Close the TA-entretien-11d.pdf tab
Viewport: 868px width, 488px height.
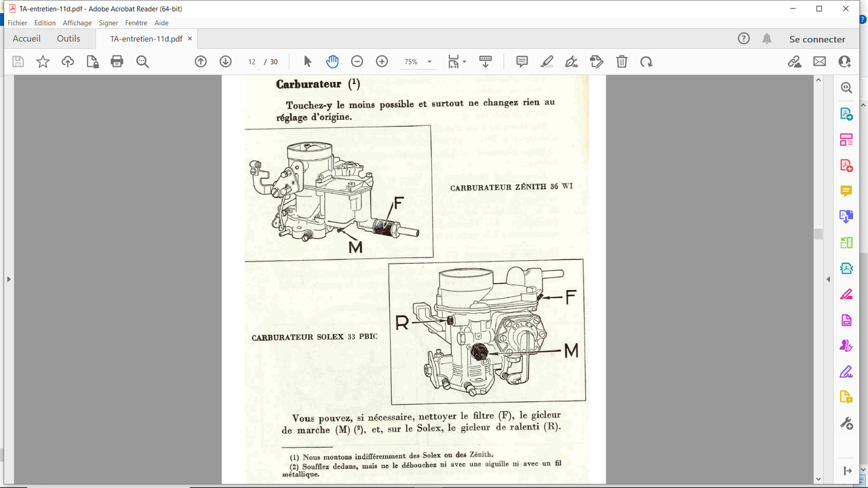pos(191,39)
